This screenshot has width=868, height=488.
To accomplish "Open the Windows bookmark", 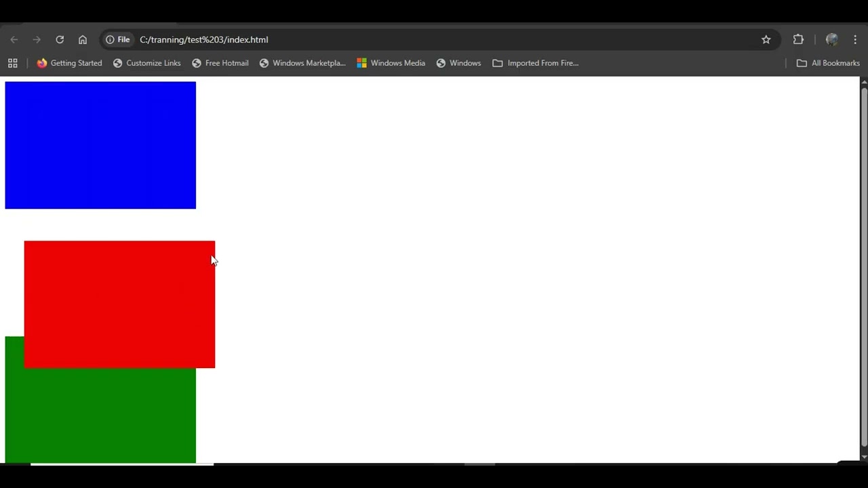I will click(x=458, y=63).
